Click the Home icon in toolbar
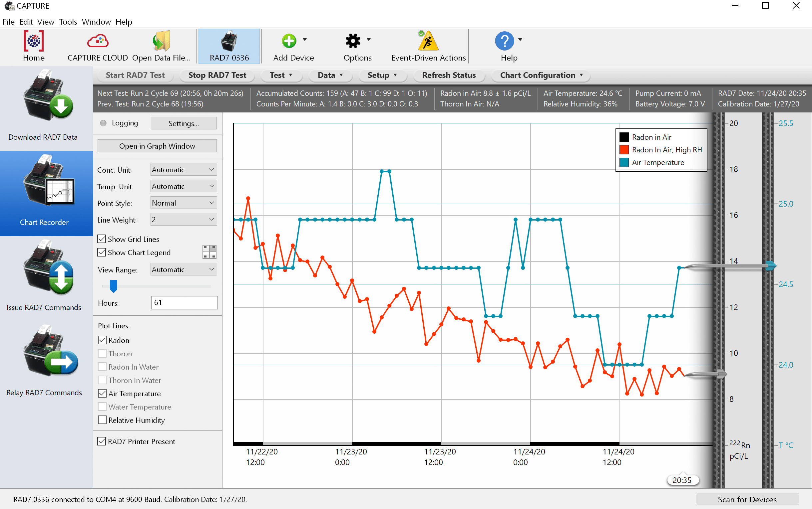This screenshot has width=812, height=509. [x=34, y=41]
